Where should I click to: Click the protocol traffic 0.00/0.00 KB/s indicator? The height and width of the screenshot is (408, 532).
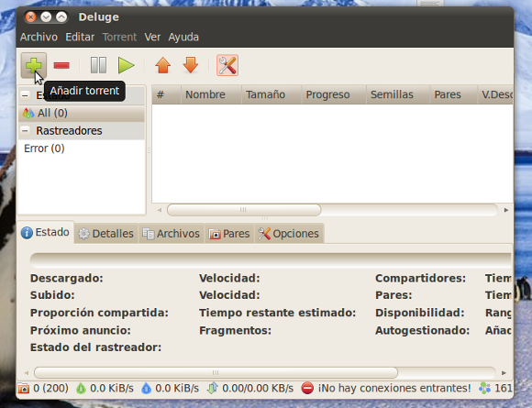click(x=250, y=388)
